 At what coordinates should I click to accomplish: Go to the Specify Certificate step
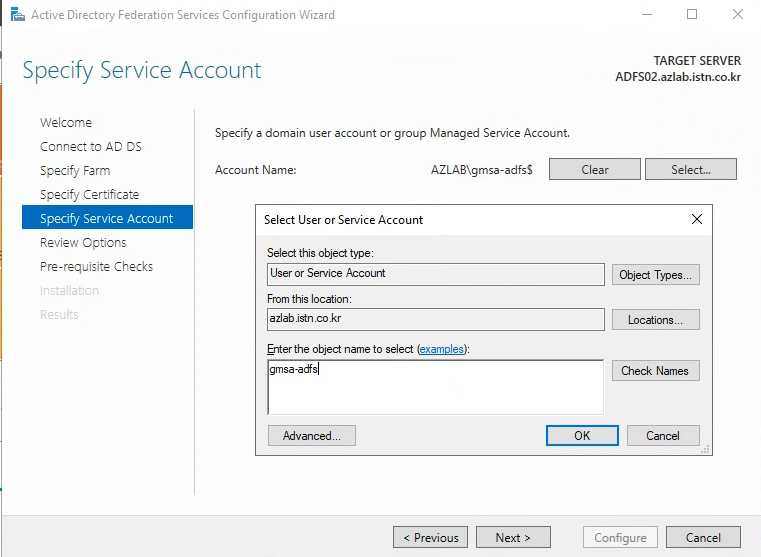click(x=90, y=195)
